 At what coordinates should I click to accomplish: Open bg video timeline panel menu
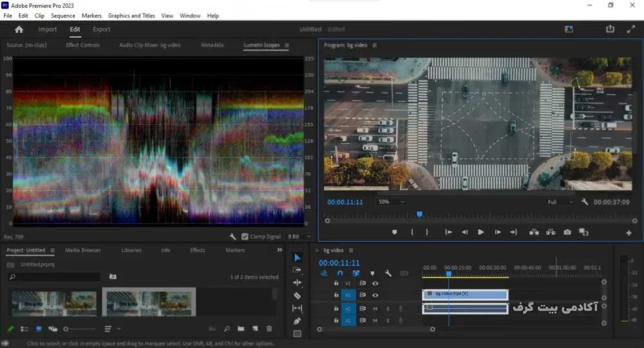tap(351, 250)
